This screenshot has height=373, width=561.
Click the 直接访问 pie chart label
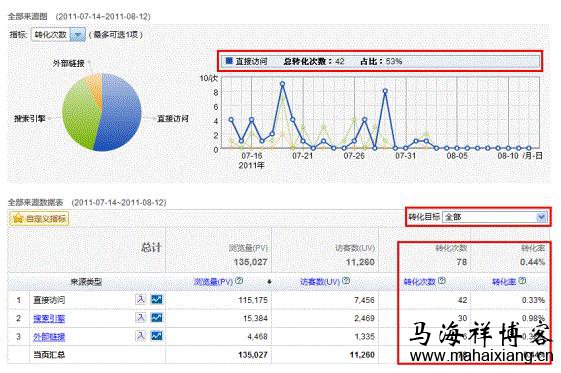[173, 118]
